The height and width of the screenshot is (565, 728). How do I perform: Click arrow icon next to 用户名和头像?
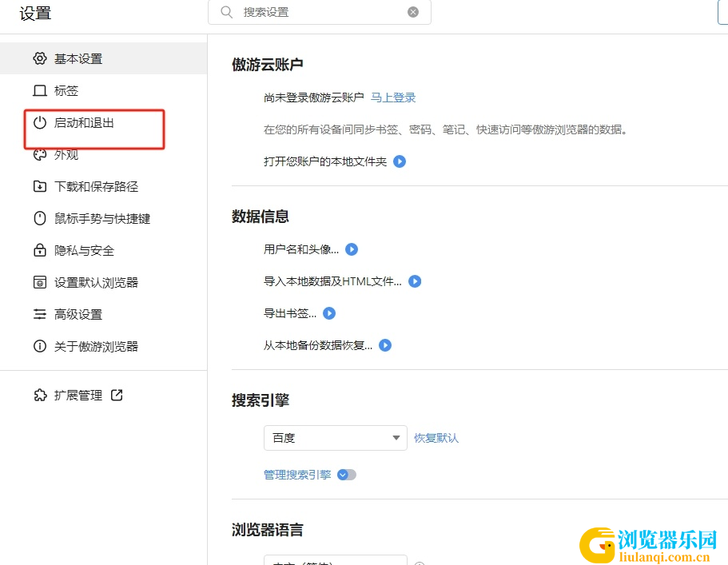point(352,249)
